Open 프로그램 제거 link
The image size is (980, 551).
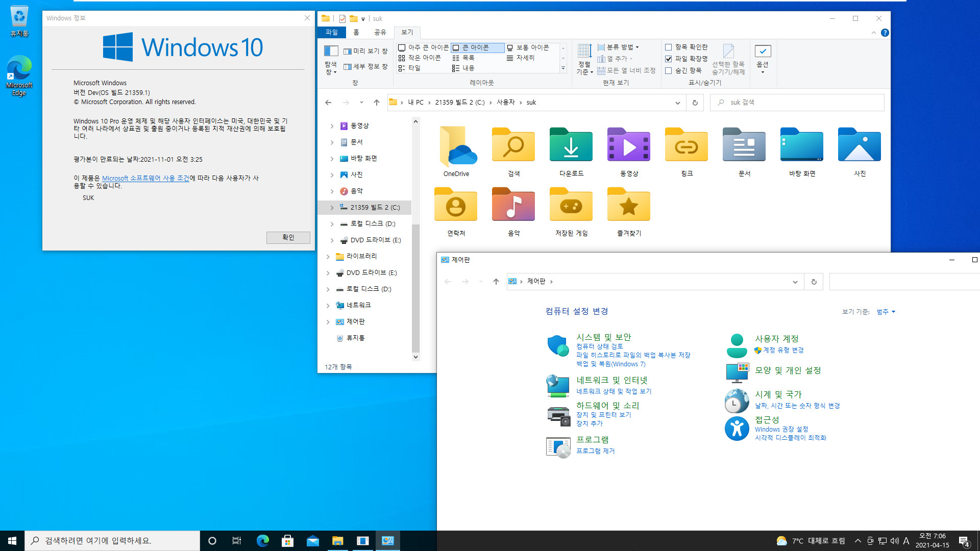[x=595, y=451]
